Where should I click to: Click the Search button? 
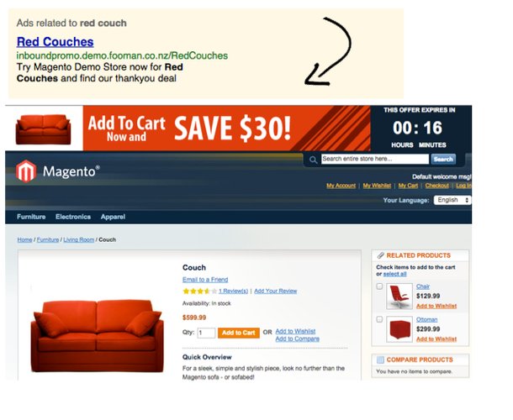pyautogui.click(x=443, y=159)
